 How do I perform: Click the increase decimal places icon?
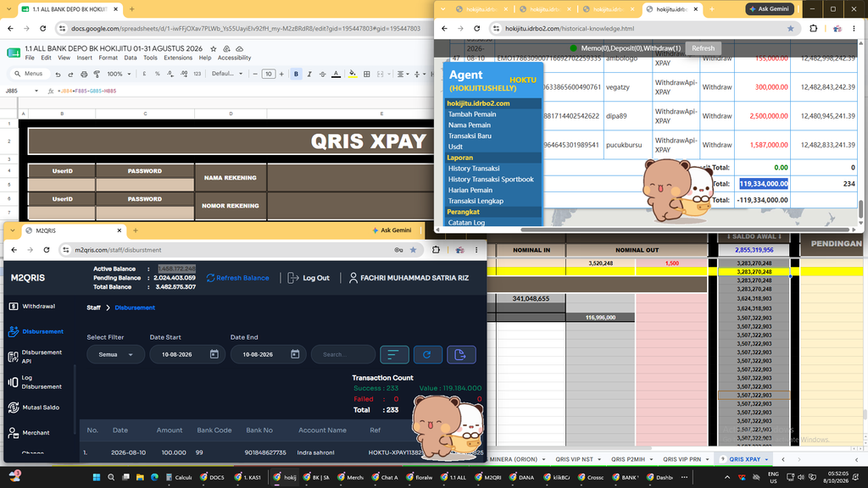tap(184, 75)
